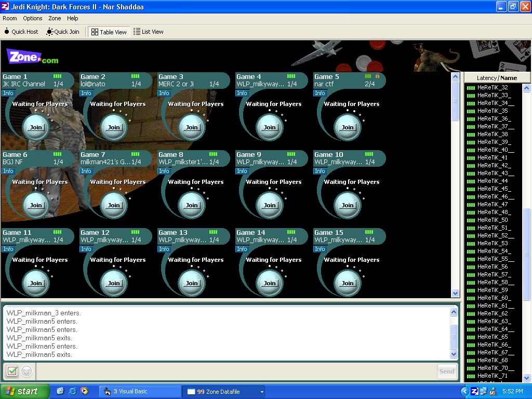Expand hidden system tray icons

465,392
